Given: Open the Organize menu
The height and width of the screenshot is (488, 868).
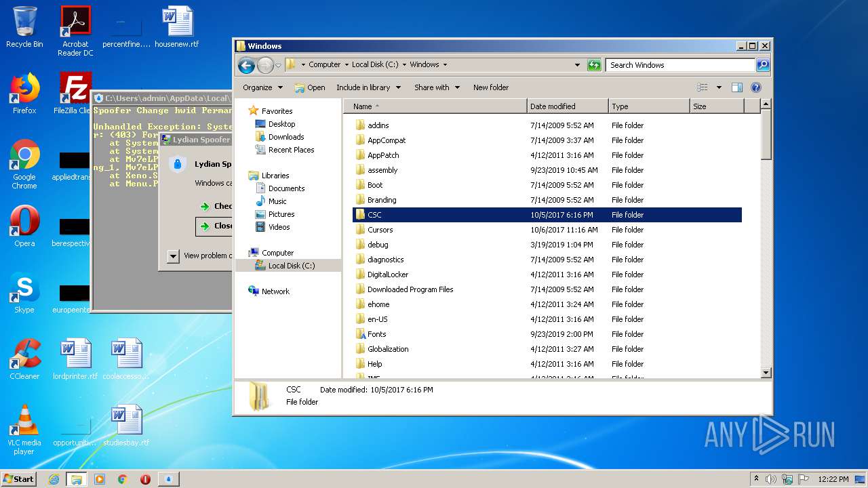Looking at the screenshot, I should (262, 87).
